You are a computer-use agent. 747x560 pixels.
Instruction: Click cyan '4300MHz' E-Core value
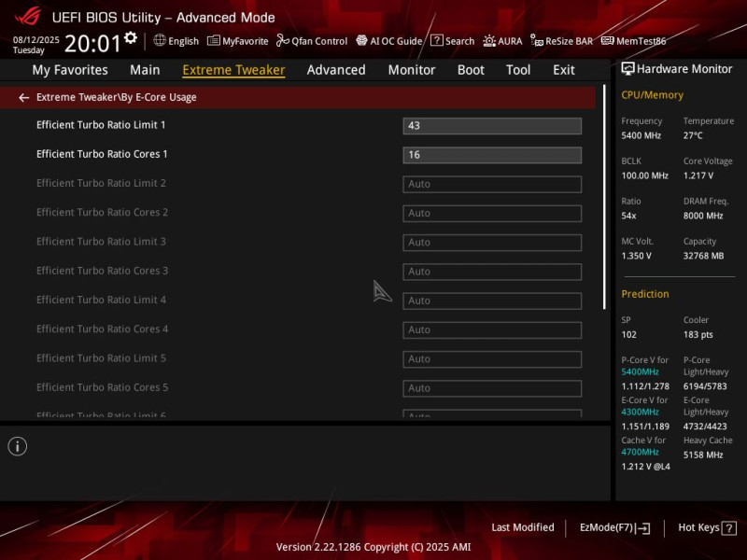point(640,412)
